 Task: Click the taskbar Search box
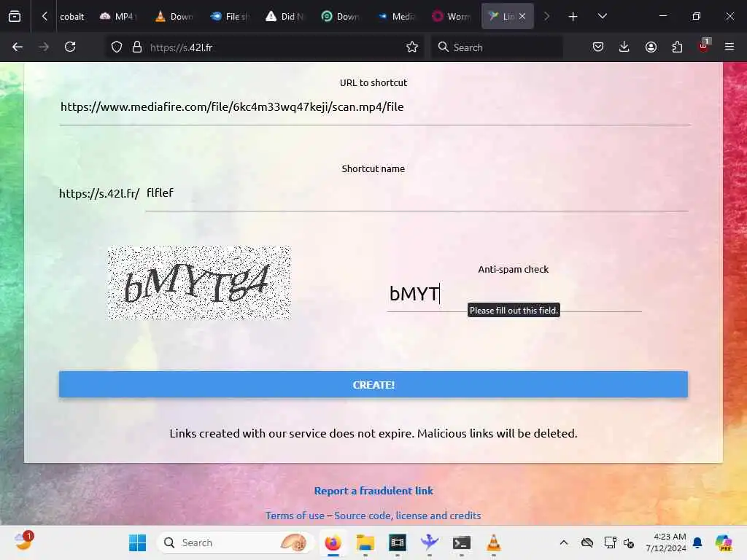click(235, 542)
